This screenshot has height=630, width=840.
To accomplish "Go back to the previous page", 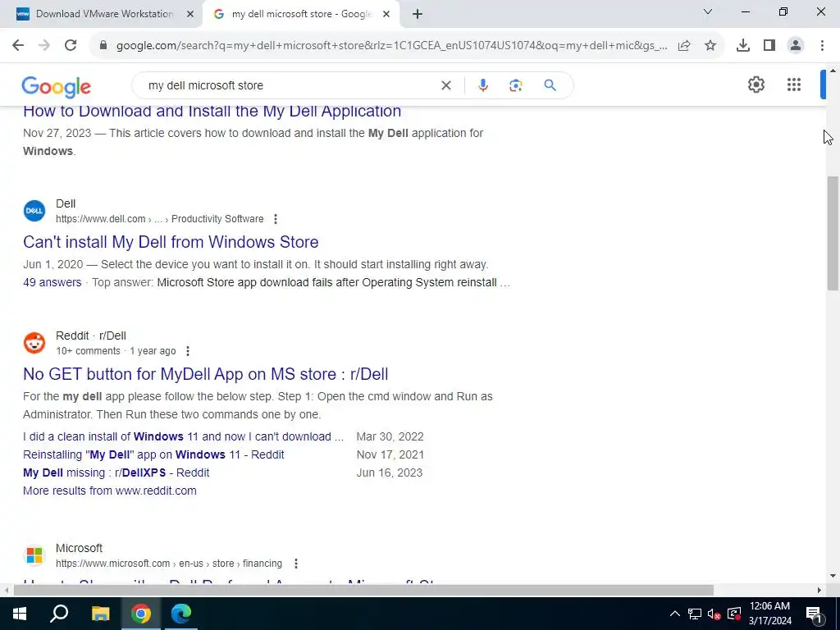I will [18, 46].
